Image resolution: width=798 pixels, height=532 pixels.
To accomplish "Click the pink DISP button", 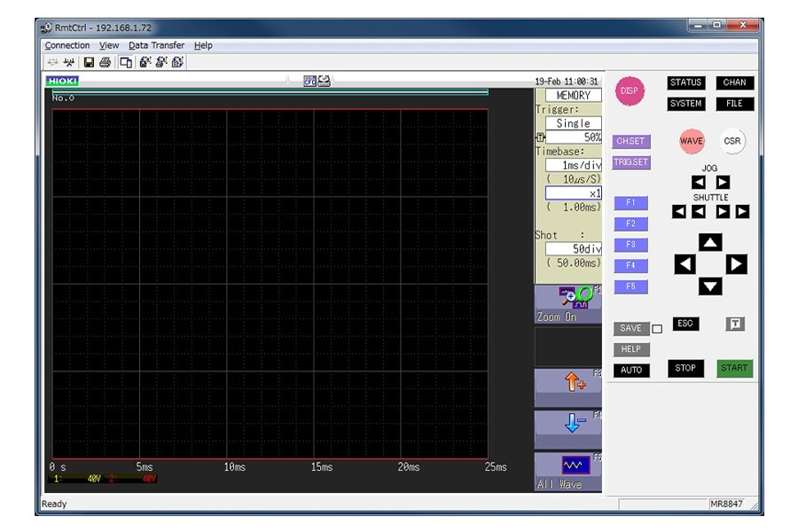I will point(630,91).
